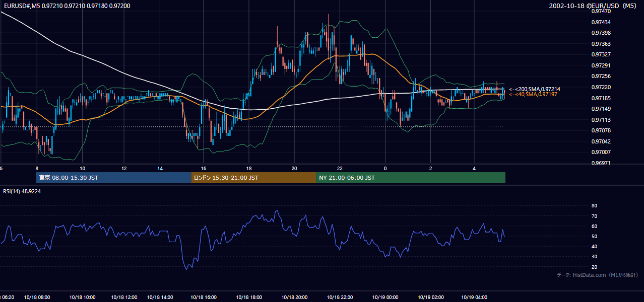Click hour tick 22 under the price chart

[340, 168]
